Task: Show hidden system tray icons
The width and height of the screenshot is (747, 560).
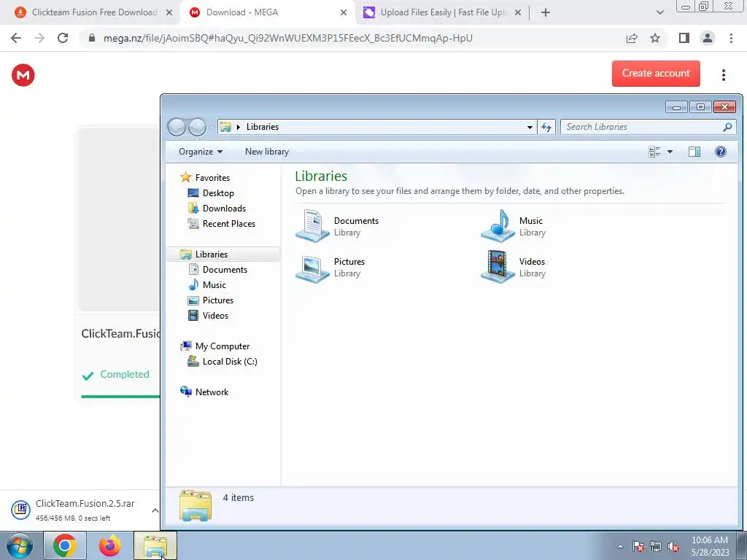Action: pos(620,547)
